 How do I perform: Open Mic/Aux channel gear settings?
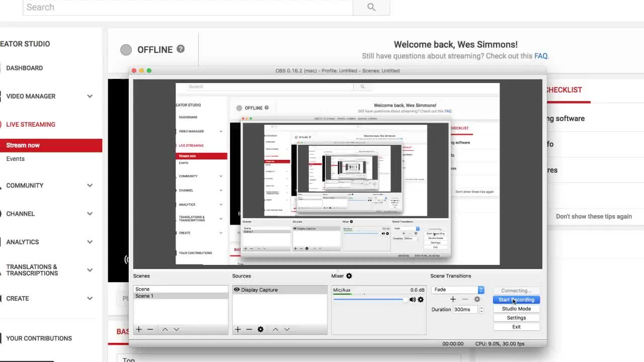pyautogui.click(x=421, y=300)
